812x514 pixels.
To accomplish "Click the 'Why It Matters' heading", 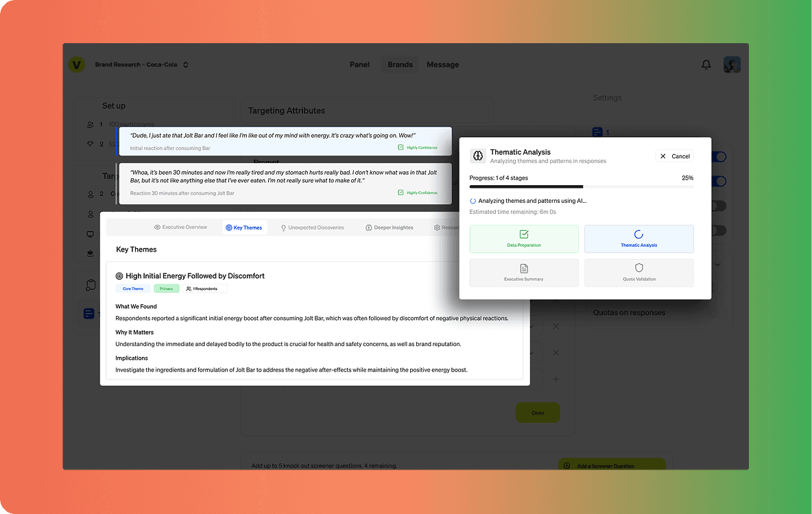I will click(x=134, y=332).
